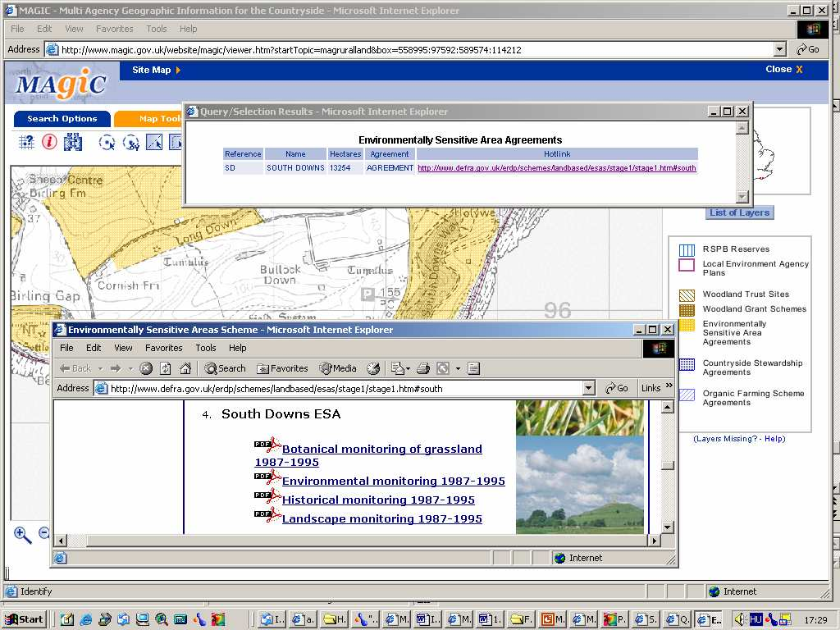The width and height of the screenshot is (840, 630).
Task: Click vertical scrollbar down arrow in ESA window
Action: (x=667, y=527)
